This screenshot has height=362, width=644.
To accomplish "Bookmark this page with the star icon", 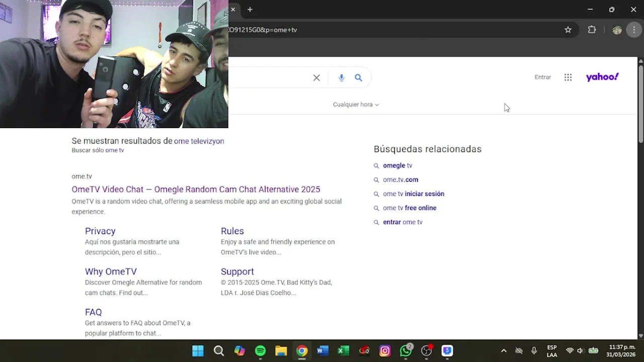I will tap(568, 30).
